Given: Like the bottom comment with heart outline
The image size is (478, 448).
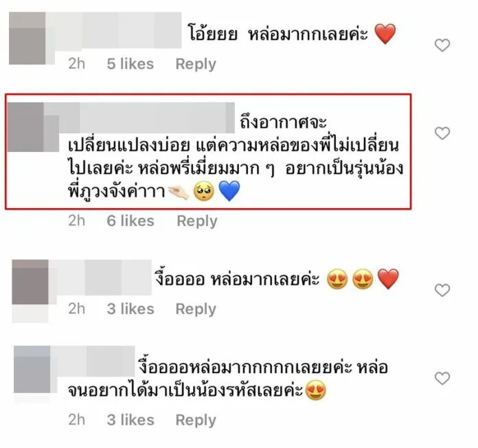Looking at the screenshot, I should tap(442, 379).
